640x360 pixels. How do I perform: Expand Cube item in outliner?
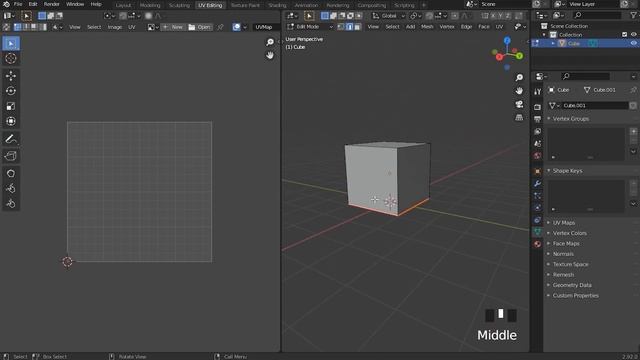pyautogui.click(x=553, y=43)
